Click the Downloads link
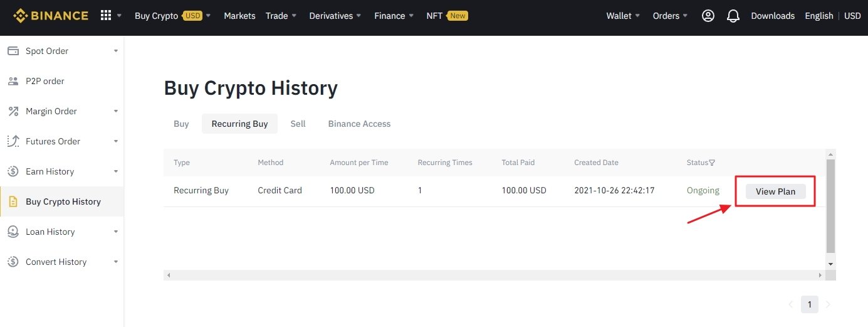The height and width of the screenshot is (327, 868). pos(773,16)
